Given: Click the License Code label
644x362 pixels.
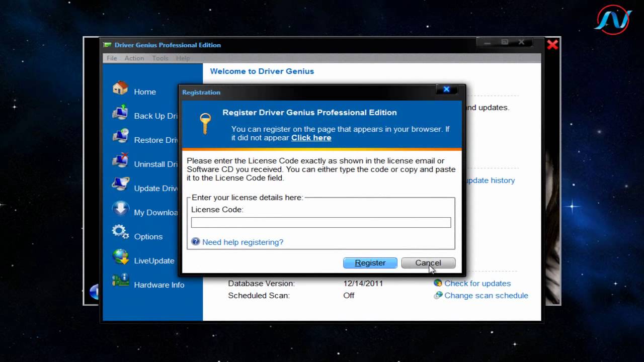Looking at the screenshot, I should (217, 210).
